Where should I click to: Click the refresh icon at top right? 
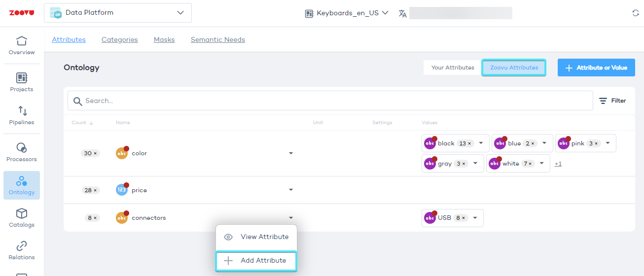click(636, 13)
